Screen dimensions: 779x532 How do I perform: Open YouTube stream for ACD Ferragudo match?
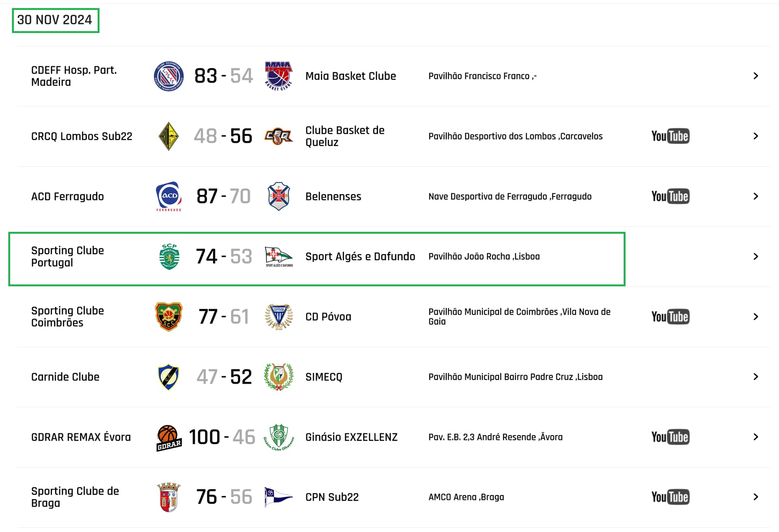(x=670, y=196)
